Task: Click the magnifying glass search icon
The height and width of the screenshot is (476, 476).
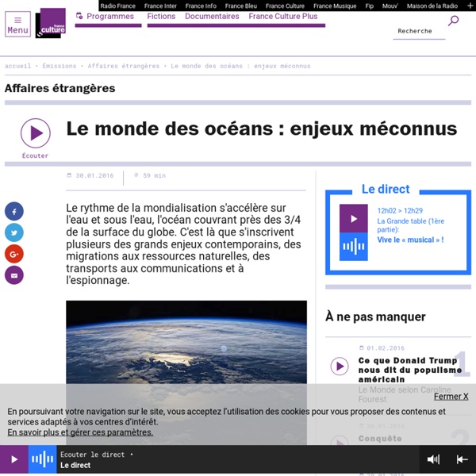Action: click(x=453, y=21)
